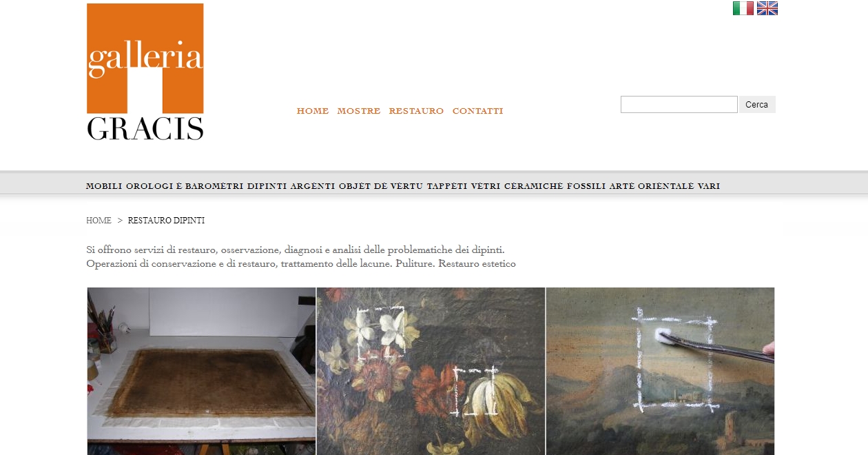Switch language with the British flag icon
This screenshot has height=455, width=868.
point(767,8)
